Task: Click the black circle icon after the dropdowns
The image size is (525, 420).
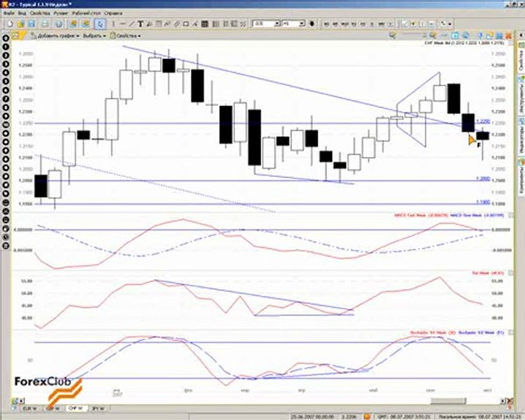Action: coord(311,24)
